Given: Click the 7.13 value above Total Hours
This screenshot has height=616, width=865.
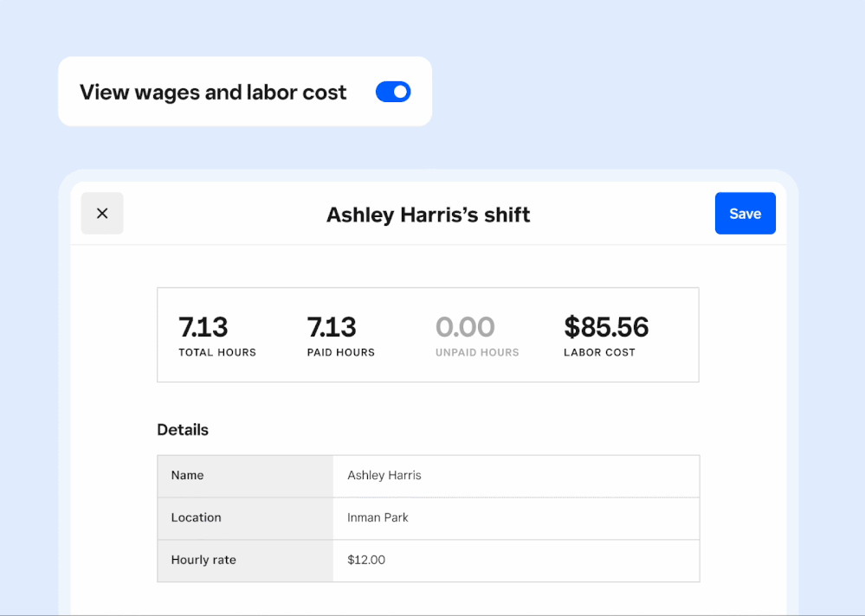Looking at the screenshot, I should click(203, 327).
